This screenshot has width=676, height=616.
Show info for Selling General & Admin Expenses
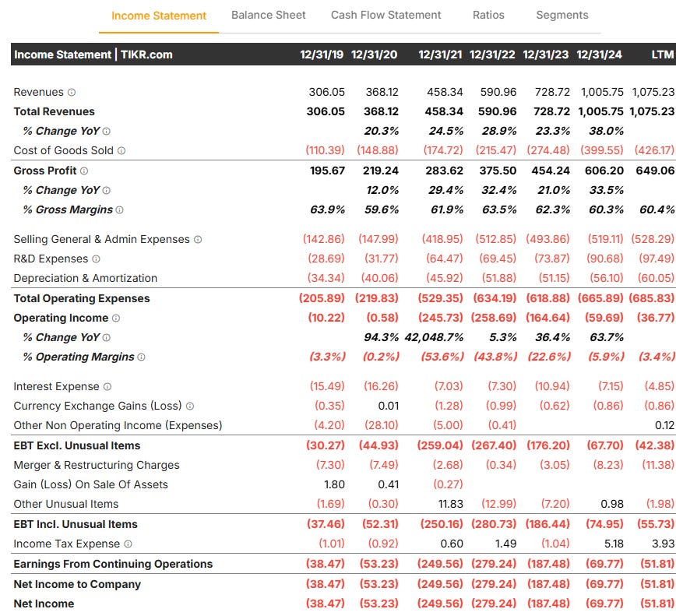(198, 239)
